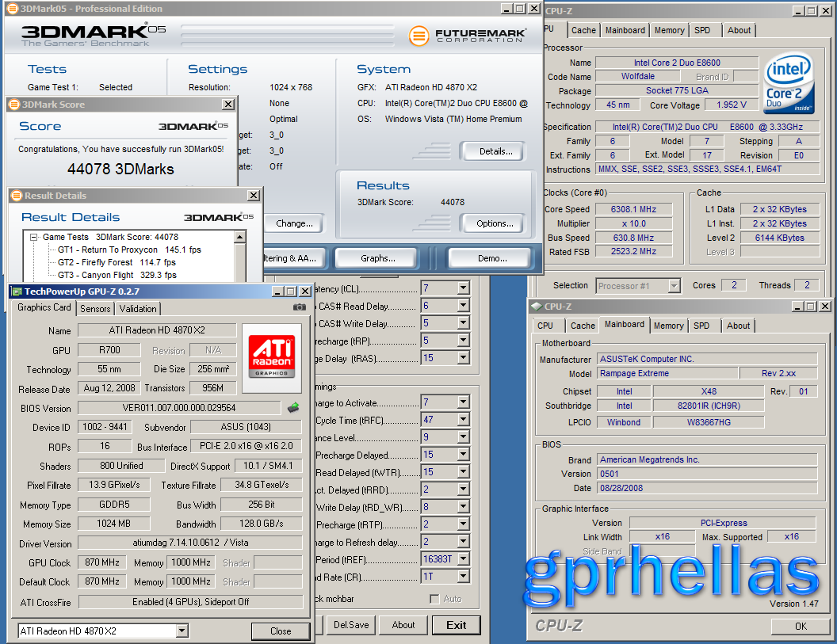The width and height of the screenshot is (837, 644).
Task: Click the ATI CrossFire status field
Action: 190,602
